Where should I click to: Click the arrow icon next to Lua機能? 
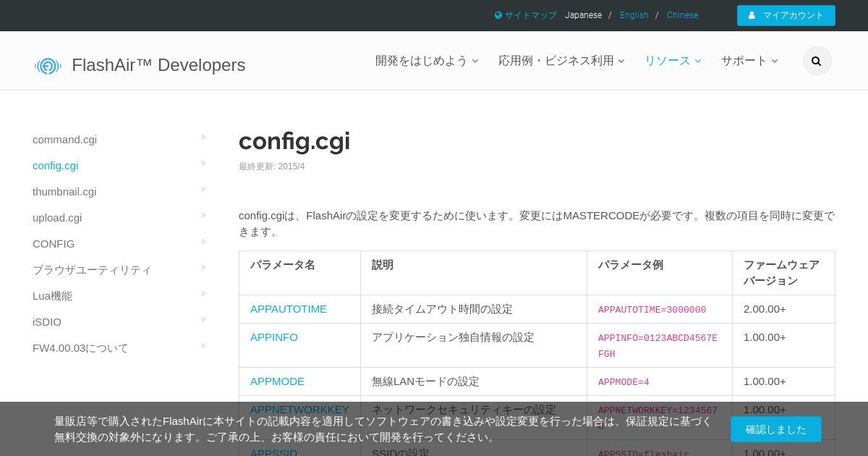[x=203, y=293]
